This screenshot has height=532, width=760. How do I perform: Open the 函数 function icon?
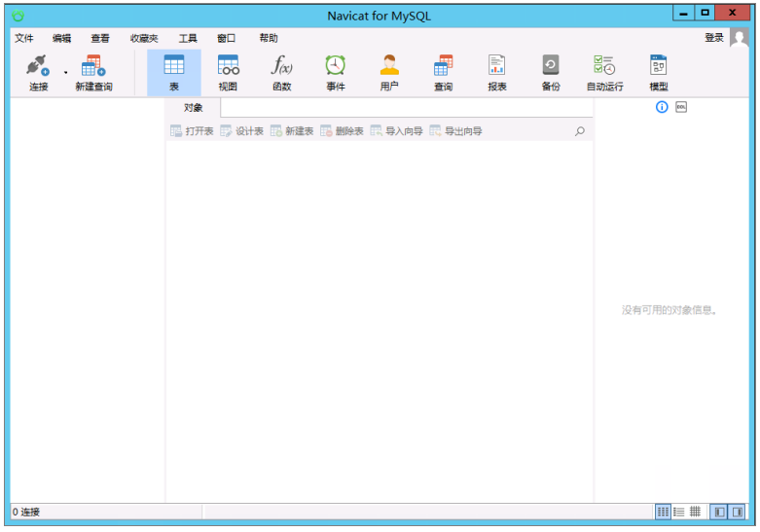281,73
